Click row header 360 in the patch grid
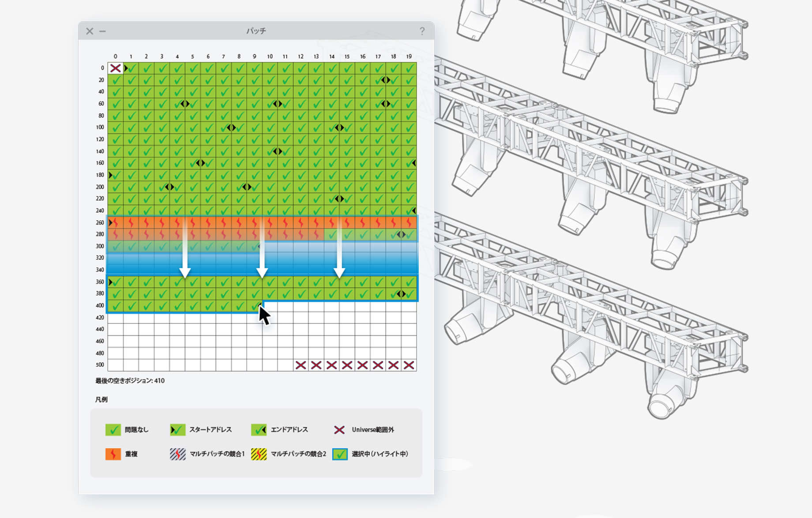This screenshot has height=518, width=812. [x=100, y=282]
